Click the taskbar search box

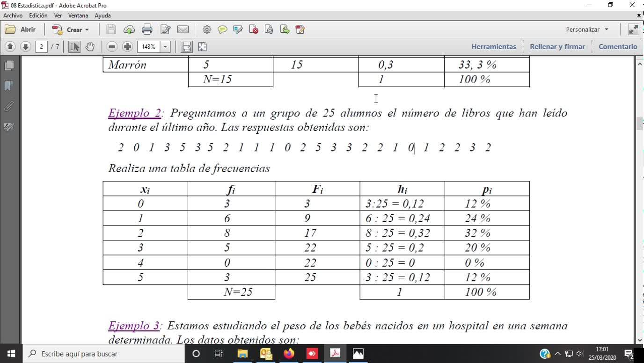103,354
